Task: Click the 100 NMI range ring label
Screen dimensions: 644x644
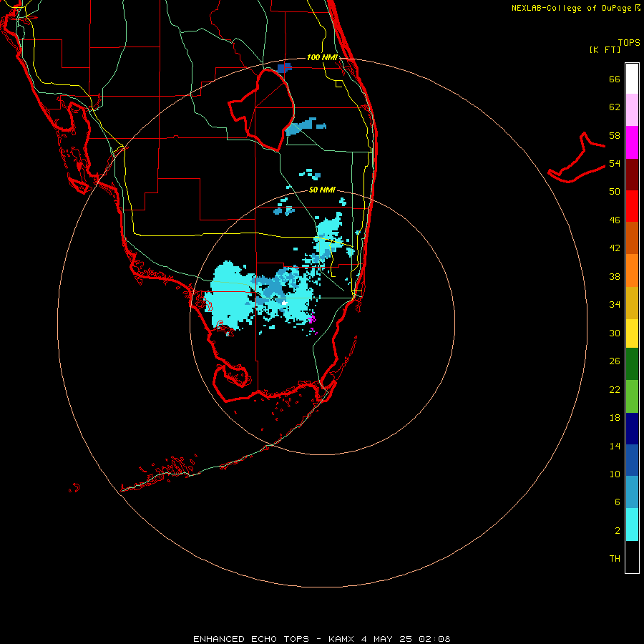Action: [x=322, y=57]
